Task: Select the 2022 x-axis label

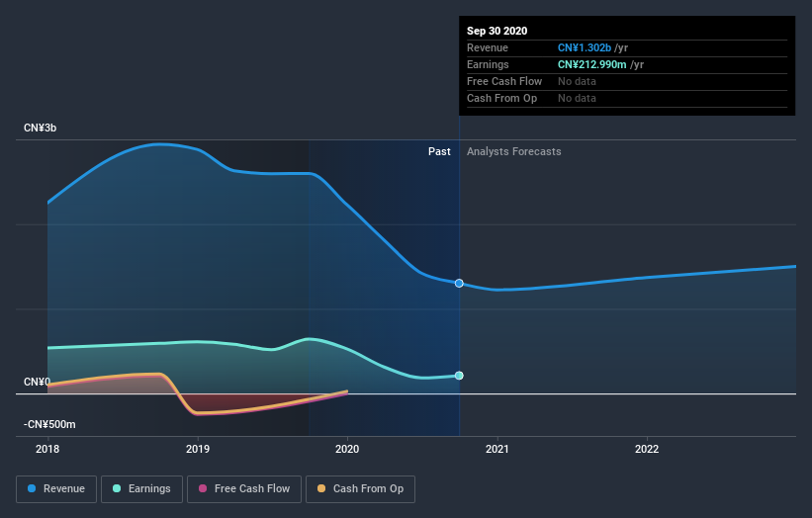Action: click(647, 449)
